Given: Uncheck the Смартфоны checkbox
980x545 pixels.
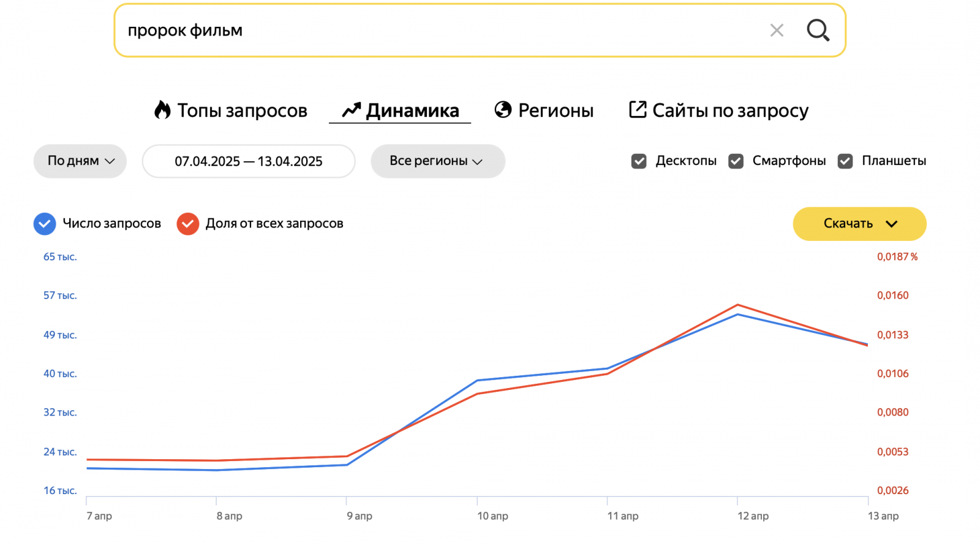Looking at the screenshot, I should pyautogui.click(x=736, y=161).
